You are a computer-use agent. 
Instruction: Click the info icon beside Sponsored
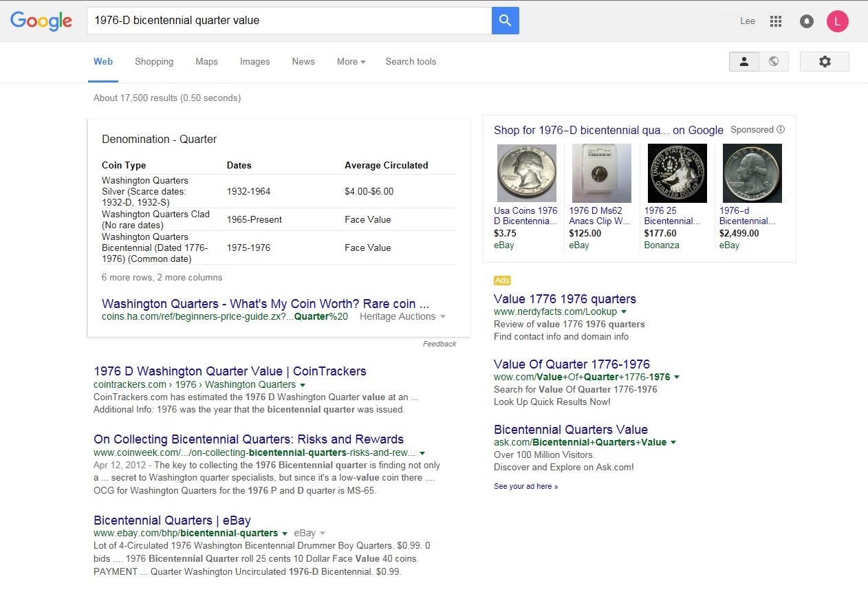[781, 129]
